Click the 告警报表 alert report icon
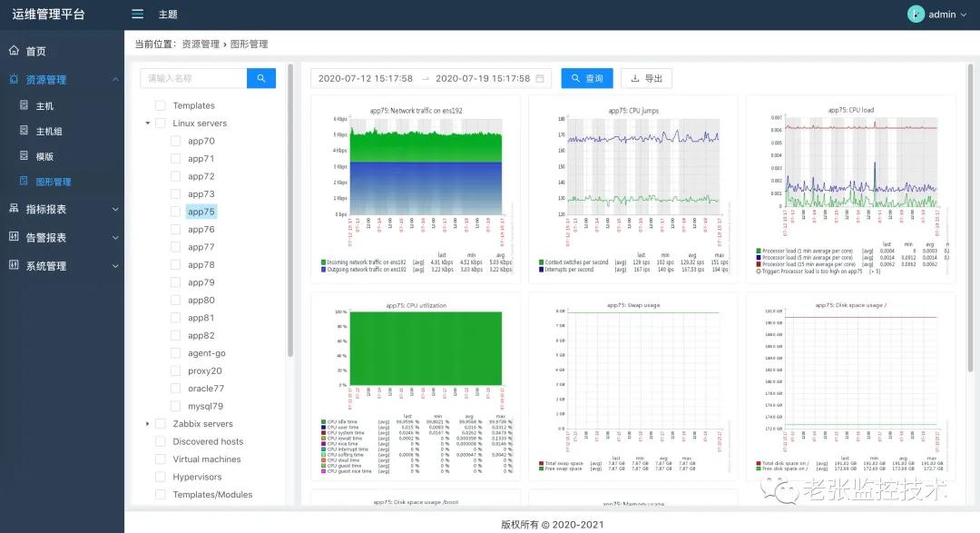Image resolution: width=980 pixels, height=533 pixels. [15, 236]
